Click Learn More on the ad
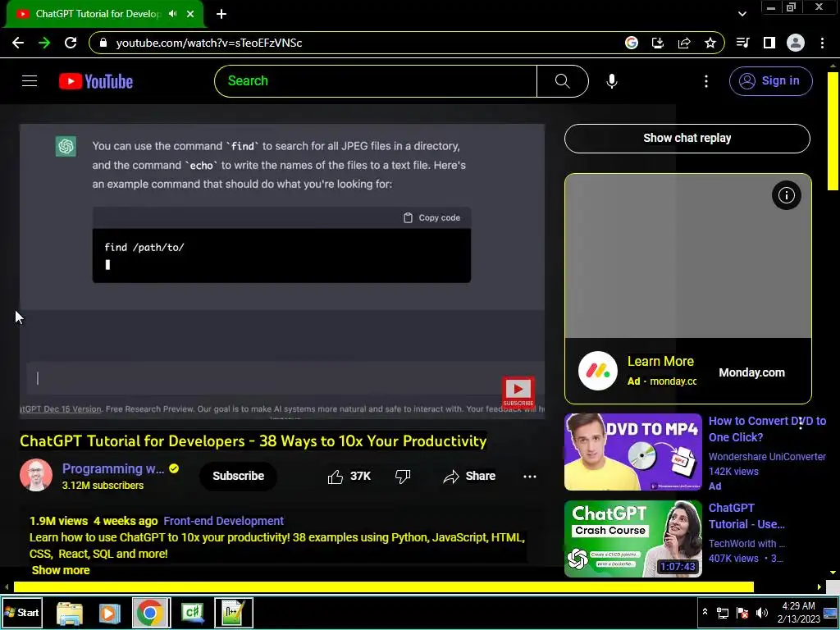The height and width of the screenshot is (630, 840). [x=660, y=362]
